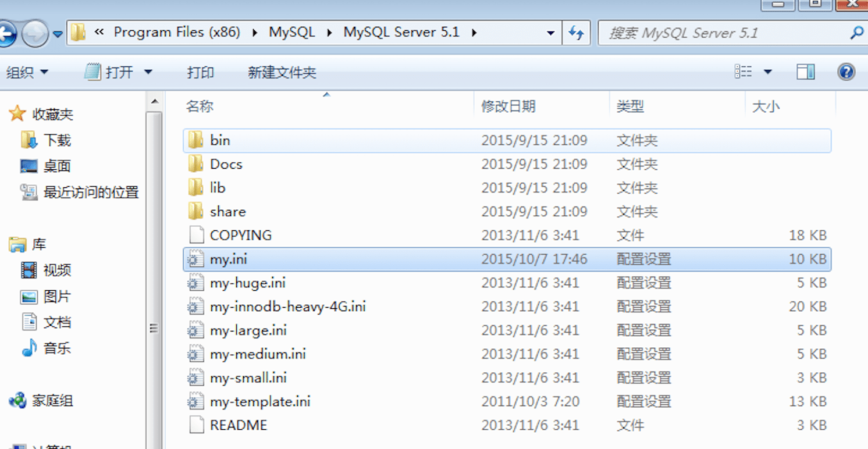
Task: Click MySQL Server 5.1 breadcrumb
Action: coord(401,33)
